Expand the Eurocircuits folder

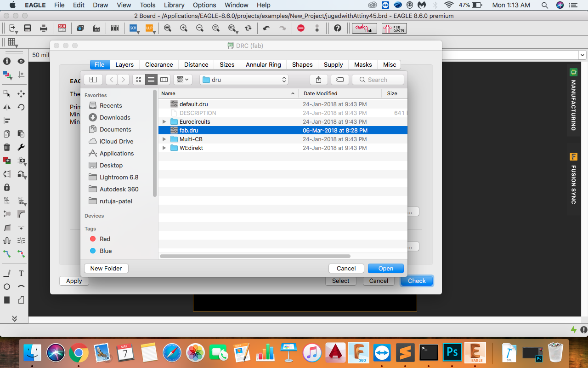(164, 122)
